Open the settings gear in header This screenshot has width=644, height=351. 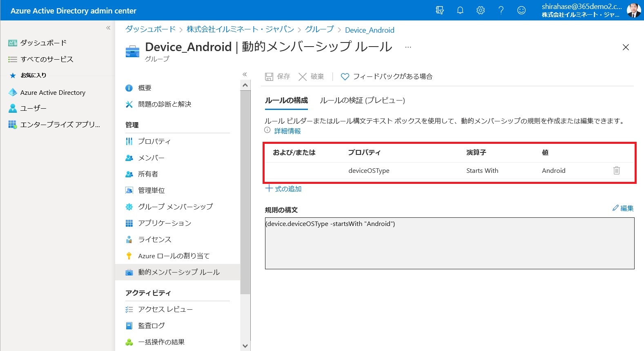pos(481,10)
